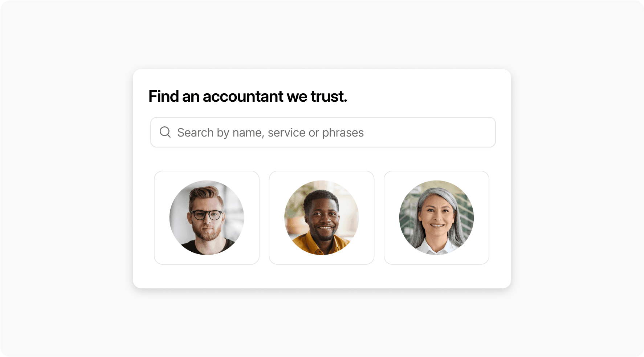The height and width of the screenshot is (357, 644).
Task: Click the 'Find an accountant we trust' heading
Action: click(x=248, y=96)
